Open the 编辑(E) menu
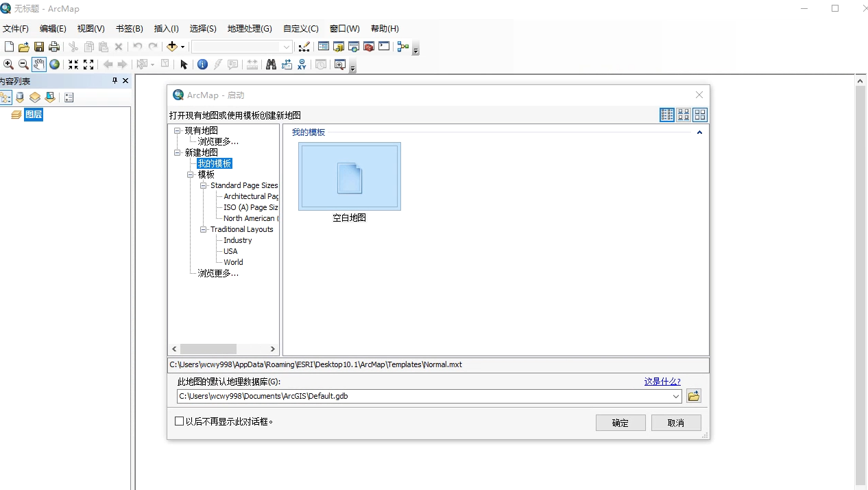 pos(53,29)
